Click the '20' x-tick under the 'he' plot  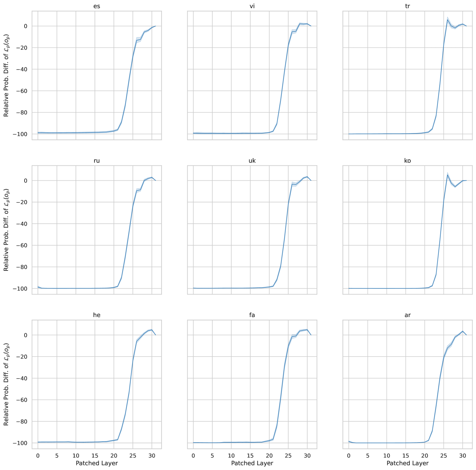coord(114,455)
